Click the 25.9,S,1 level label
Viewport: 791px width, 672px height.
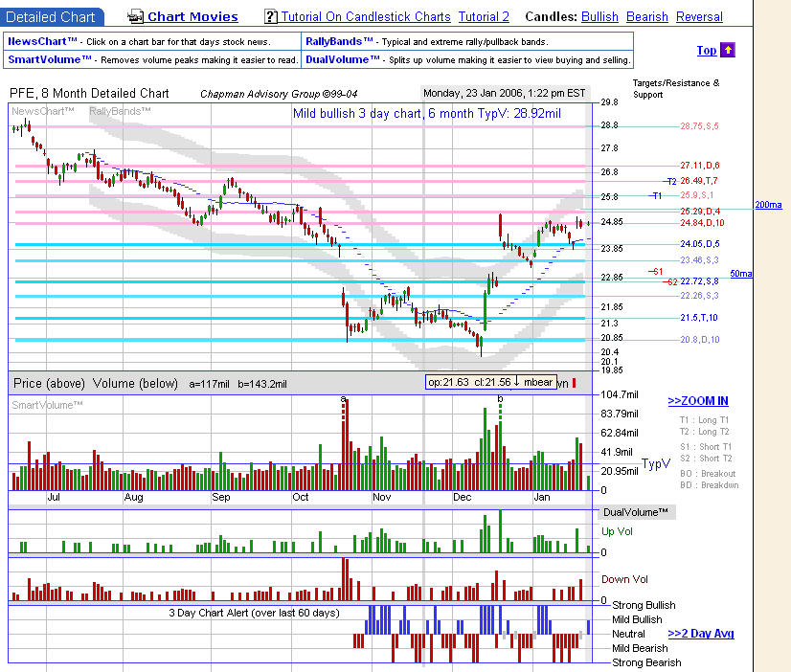tap(696, 195)
